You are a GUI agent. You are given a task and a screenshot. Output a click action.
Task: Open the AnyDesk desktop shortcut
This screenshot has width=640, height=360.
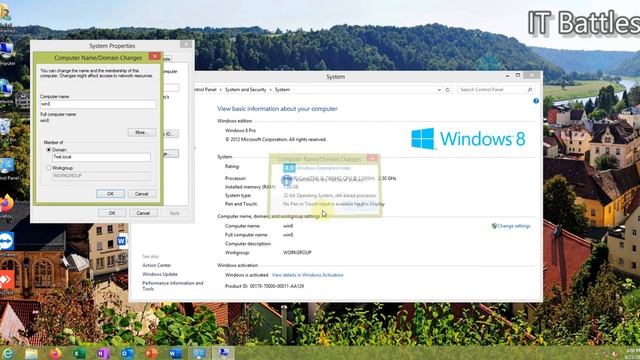(x=7, y=281)
